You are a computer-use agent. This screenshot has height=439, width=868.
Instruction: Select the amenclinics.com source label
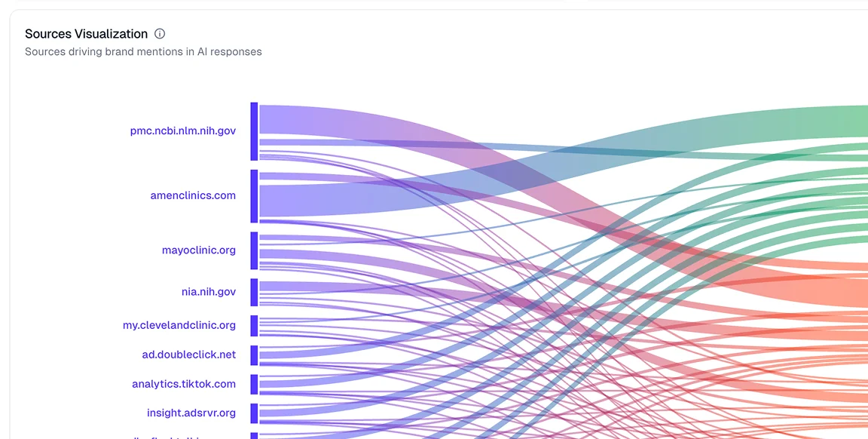[193, 195]
